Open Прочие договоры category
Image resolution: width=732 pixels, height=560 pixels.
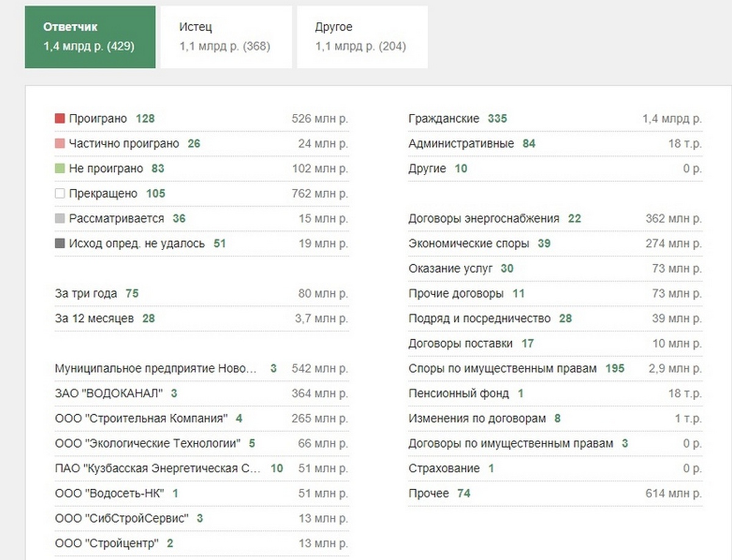(456, 293)
